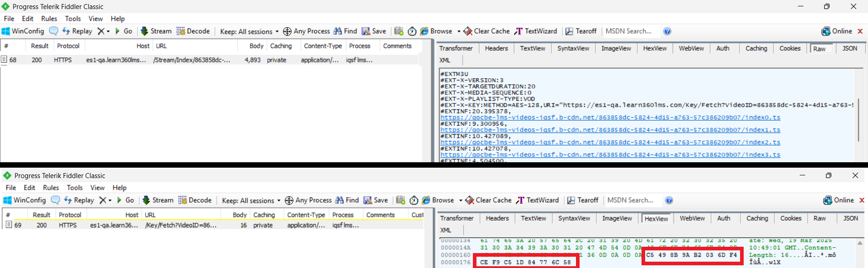Switch to Headers tab in the top window

pyautogui.click(x=496, y=48)
